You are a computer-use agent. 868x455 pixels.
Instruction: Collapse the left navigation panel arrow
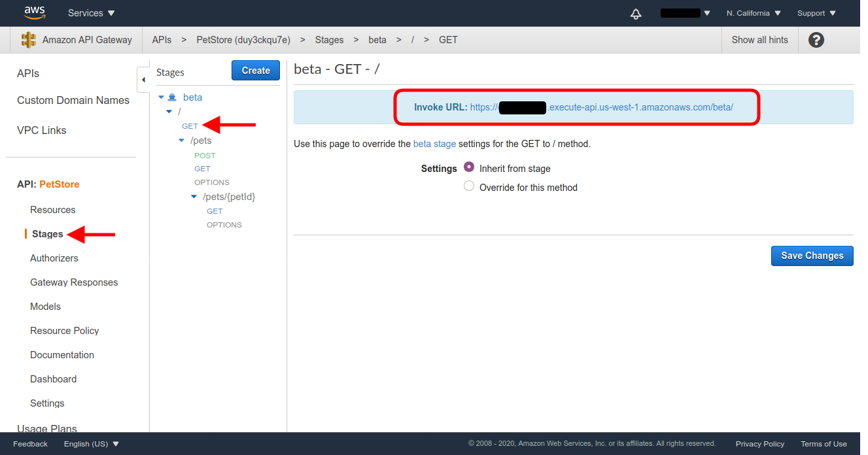point(143,80)
